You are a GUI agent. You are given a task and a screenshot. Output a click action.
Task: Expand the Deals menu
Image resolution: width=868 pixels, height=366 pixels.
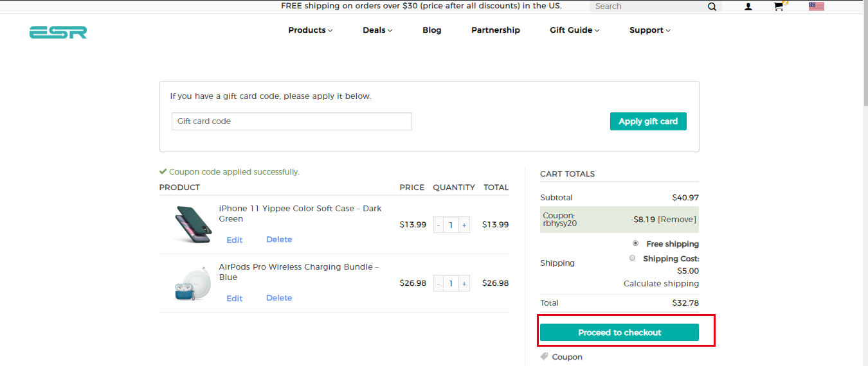click(377, 30)
